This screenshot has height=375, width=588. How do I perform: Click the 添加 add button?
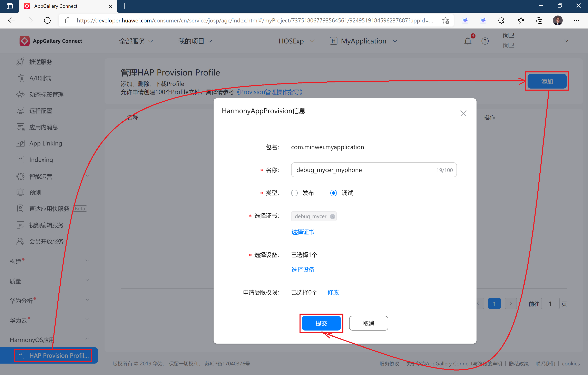(547, 81)
